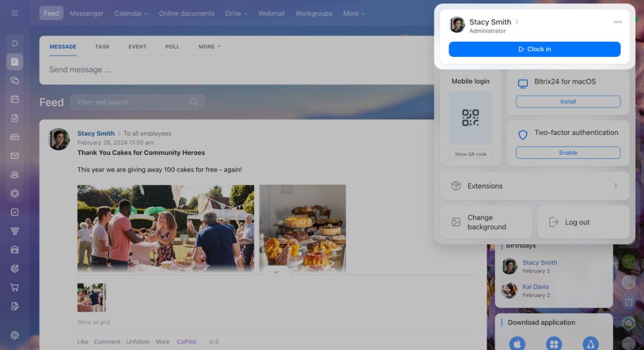Open Workgroups in top menu
The height and width of the screenshot is (350, 644).
(x=314, y=13)
